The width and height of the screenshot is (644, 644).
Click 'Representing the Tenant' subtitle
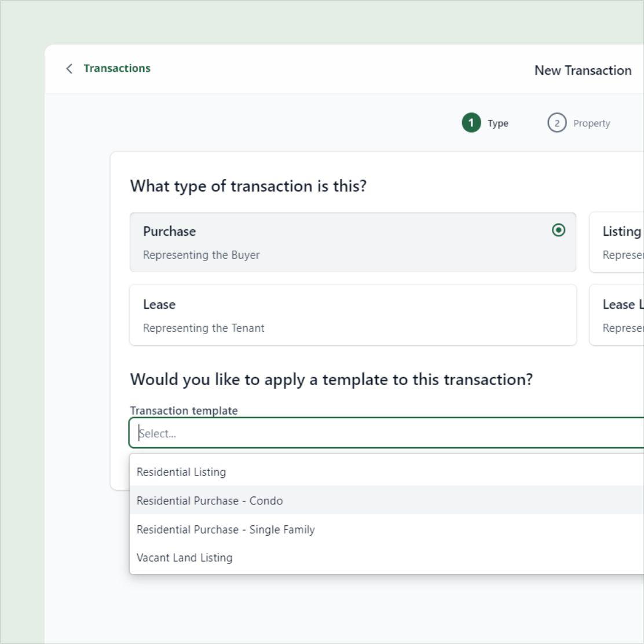[x=203, y=328]
